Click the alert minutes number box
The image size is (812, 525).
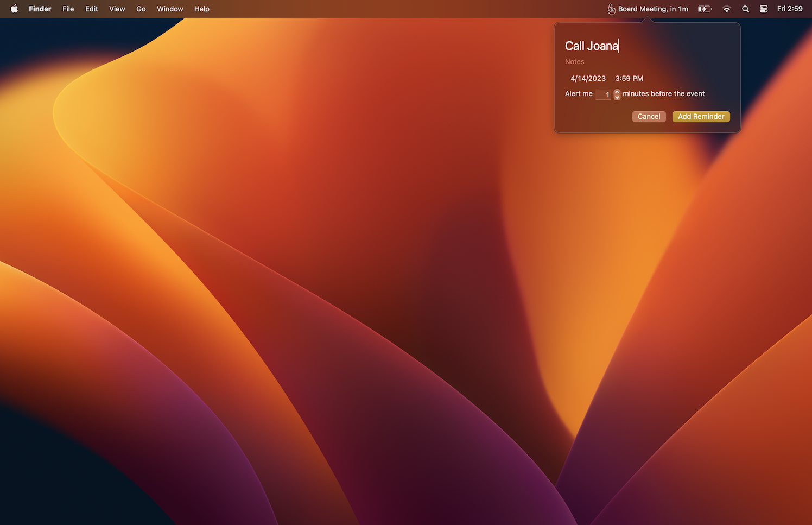click(x=604, y=94)
